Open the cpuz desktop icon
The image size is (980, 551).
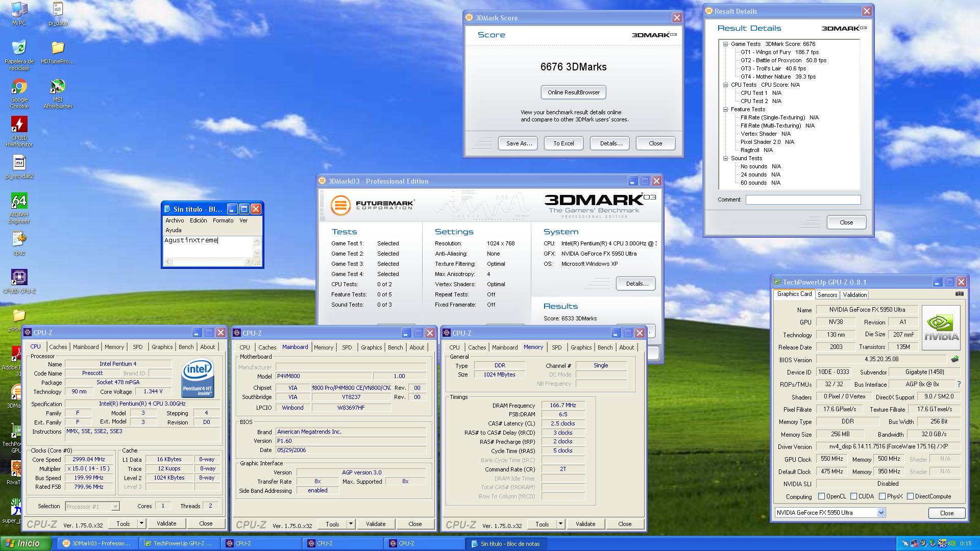coord(19,243)
